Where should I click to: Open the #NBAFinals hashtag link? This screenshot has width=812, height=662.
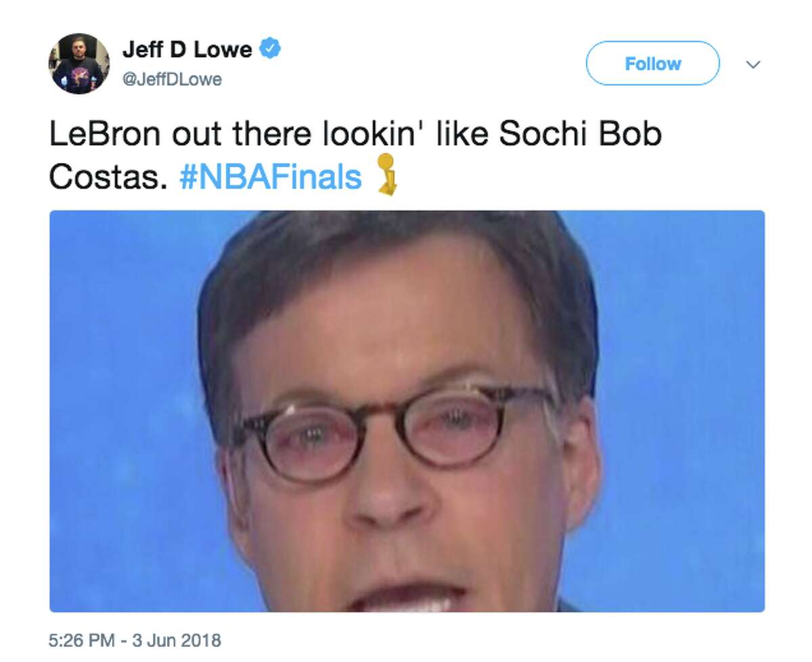[x=271, y=177]
